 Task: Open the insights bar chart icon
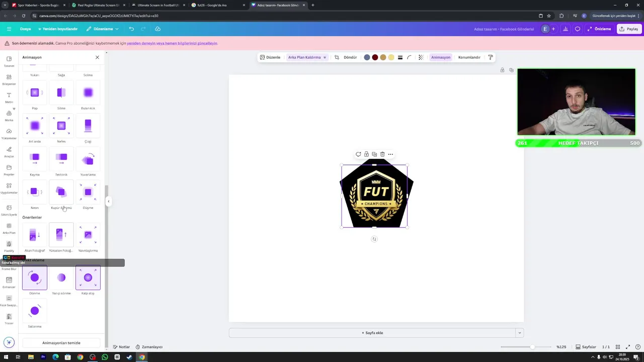click(566, 29)
